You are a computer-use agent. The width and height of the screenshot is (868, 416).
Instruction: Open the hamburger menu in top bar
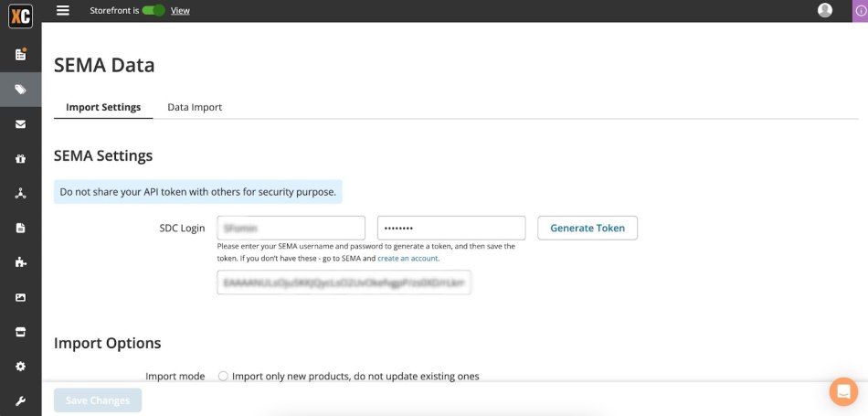(62, 10)
